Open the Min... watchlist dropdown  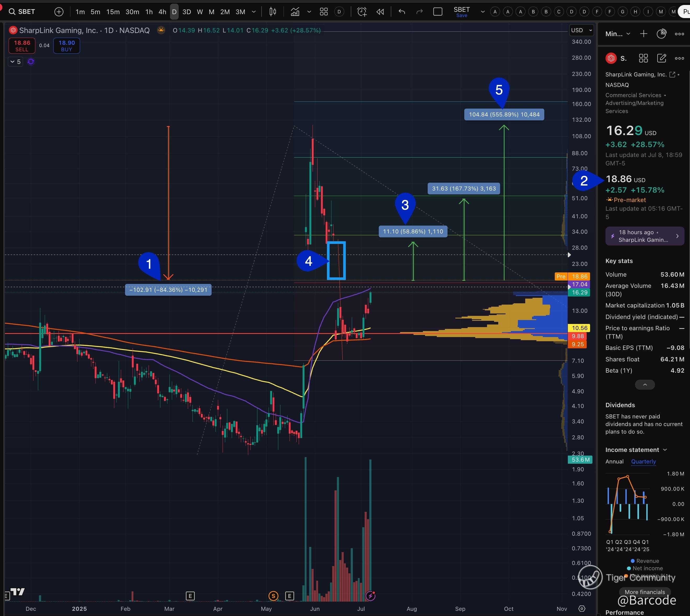tap(618, 33)
